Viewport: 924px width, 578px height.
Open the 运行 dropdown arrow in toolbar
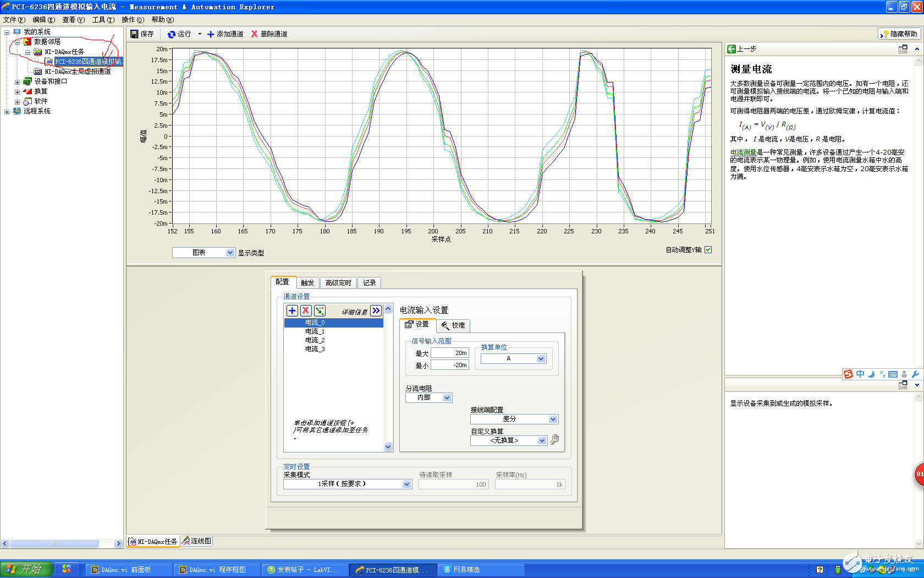click(x=200, y=34)
